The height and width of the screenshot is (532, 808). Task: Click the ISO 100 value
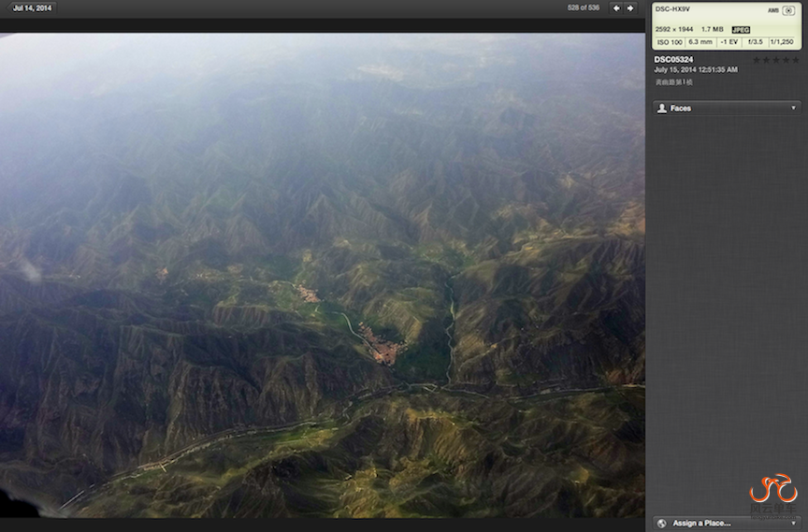(670, 42)
